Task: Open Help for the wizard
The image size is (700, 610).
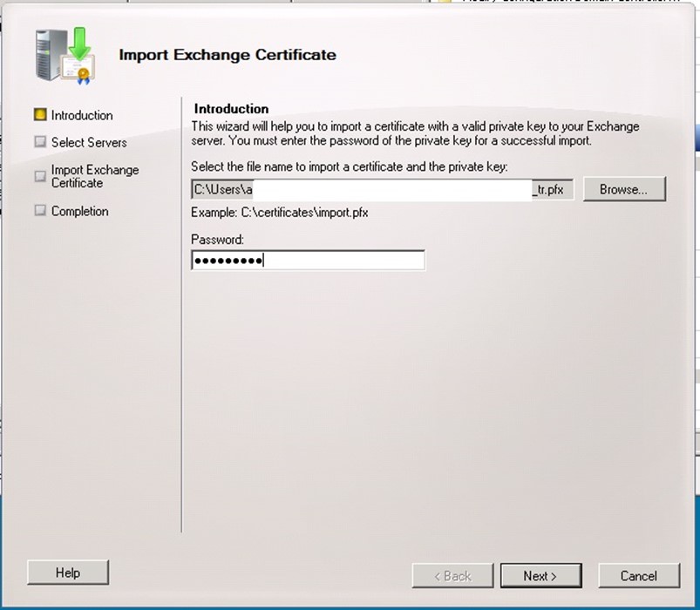Action: (x=68, y=573)
